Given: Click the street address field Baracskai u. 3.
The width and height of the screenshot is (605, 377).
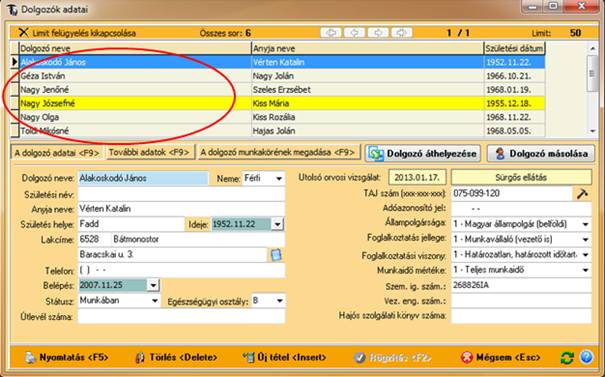Looking at the screenshot, I should click(x=172, y=255).
